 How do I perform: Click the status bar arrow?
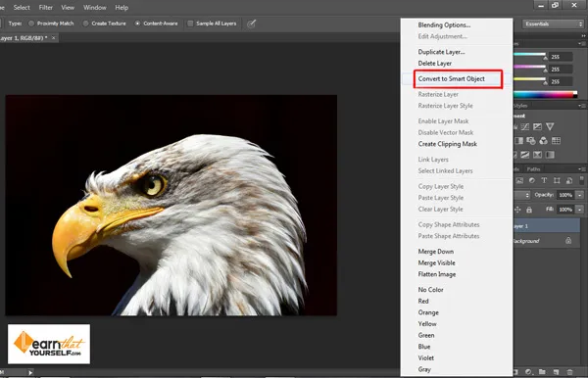click(x=30, y=372)
